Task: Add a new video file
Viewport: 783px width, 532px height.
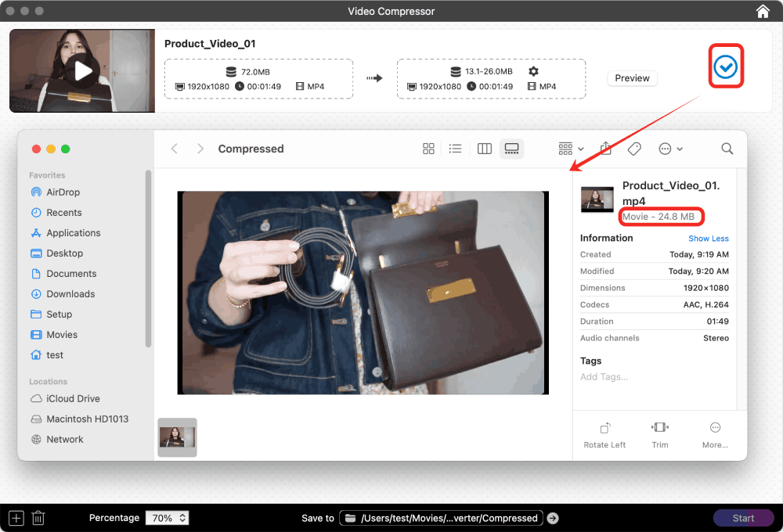Action: tap(16, 518)
